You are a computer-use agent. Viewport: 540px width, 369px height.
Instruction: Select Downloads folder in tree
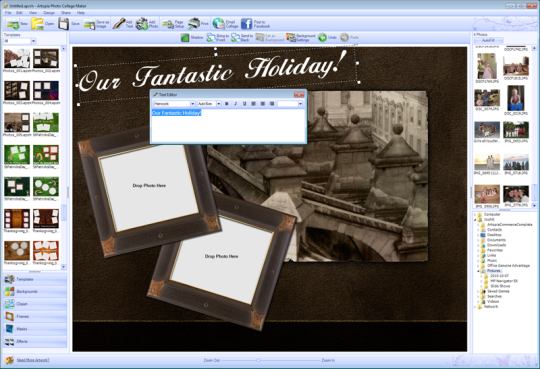click(496, 245)
